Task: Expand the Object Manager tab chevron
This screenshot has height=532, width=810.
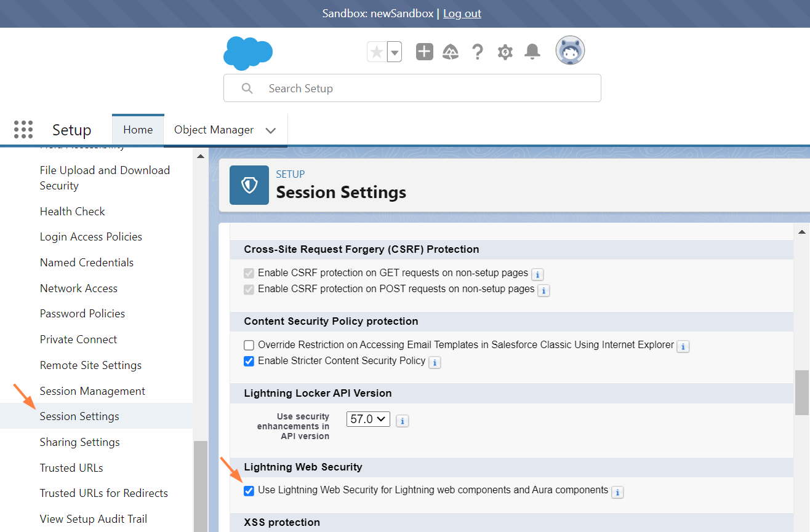Action: coord(270,130)
